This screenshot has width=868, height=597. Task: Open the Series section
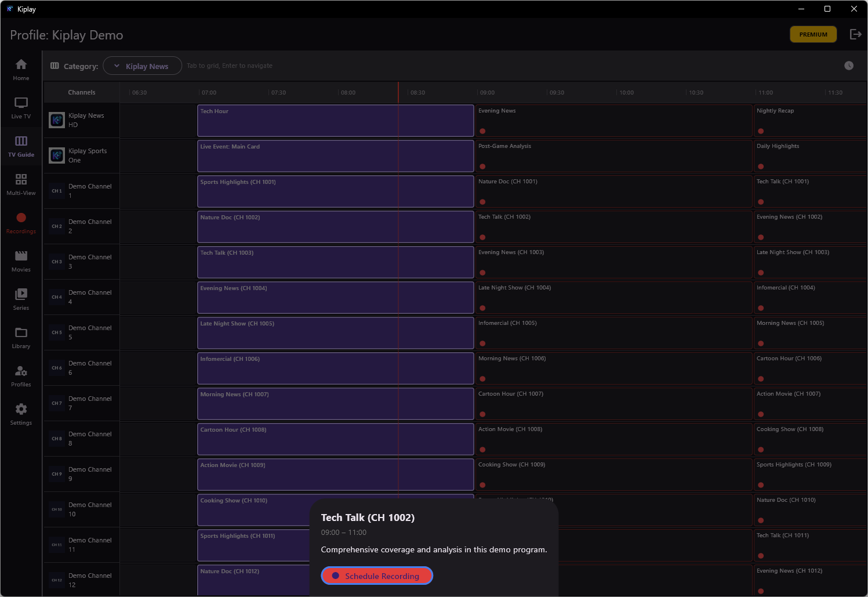coord(21,299)
